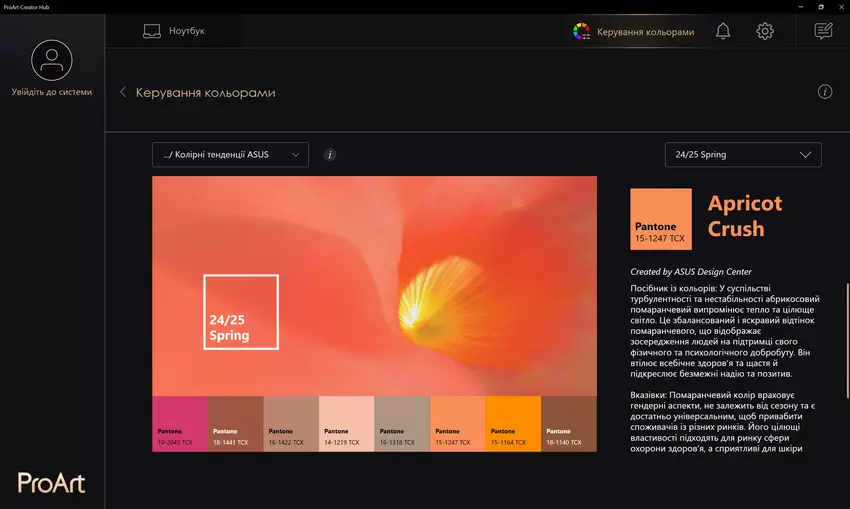The width and height of the screenshot is (850, 509).
Task: Click Увійдіть до системи sign-in link
Action: pos(52,92)
